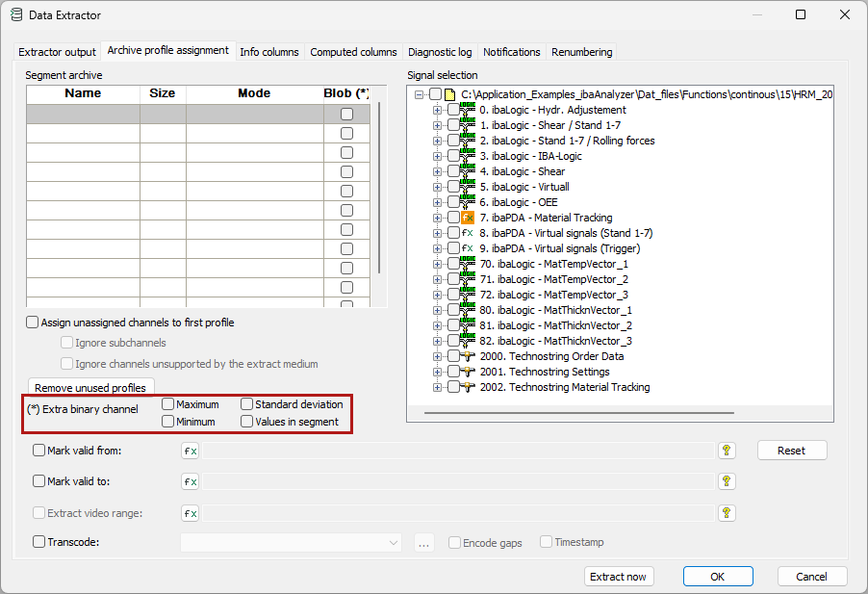Click the Segment archive vertical scrollbar
The width and height of the screenshot is (868, 594).
click(379, 187)
